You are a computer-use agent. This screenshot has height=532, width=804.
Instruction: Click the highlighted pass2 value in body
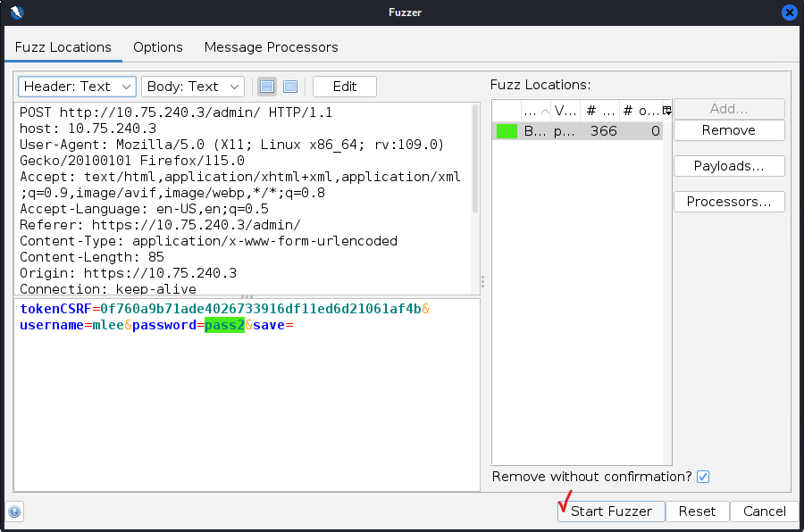coord(223,325)
